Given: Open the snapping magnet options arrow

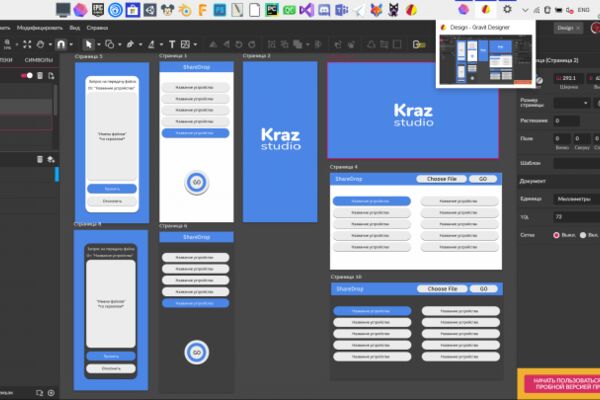Looking at the screenshot, I should [71, 45].
